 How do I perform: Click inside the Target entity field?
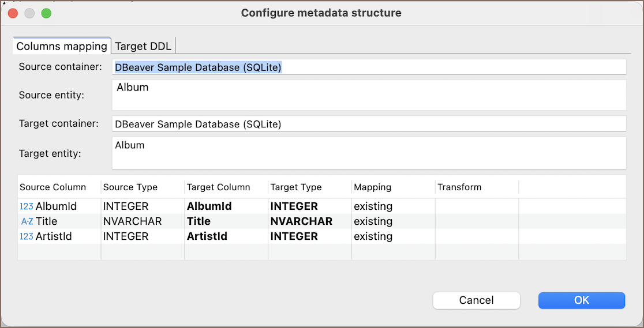click(369, 153)
